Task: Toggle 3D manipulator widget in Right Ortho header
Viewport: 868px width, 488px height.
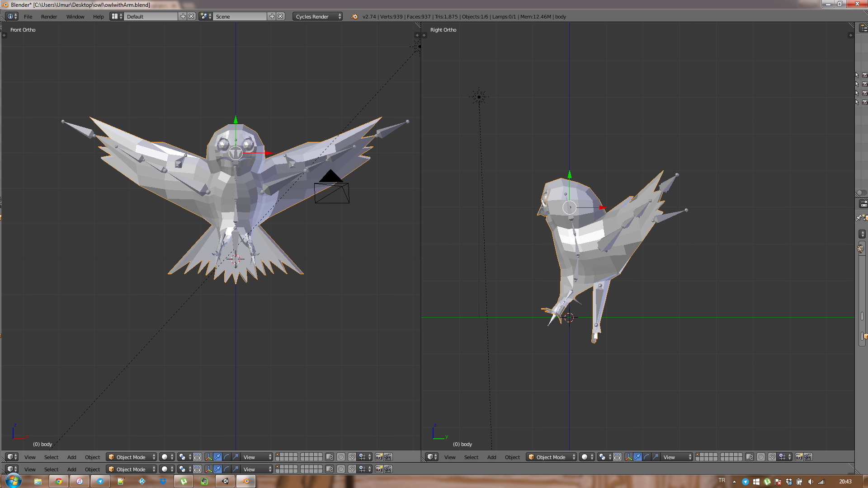Action: coord(628,457)
